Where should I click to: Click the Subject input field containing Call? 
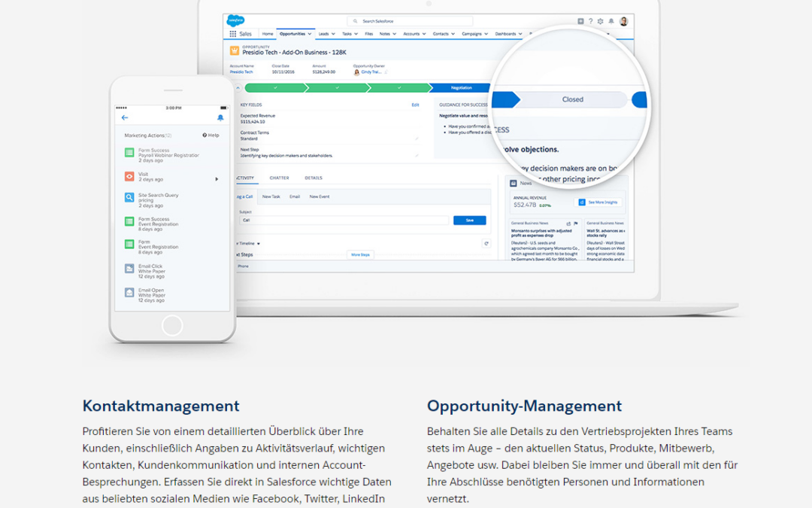point(344,221)
